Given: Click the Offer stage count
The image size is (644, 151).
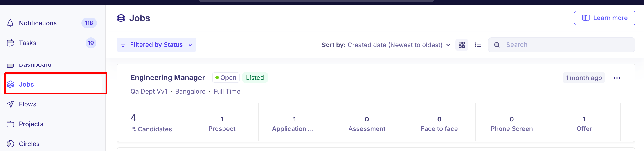Looking at the screenshot, I should coord(584,124).
